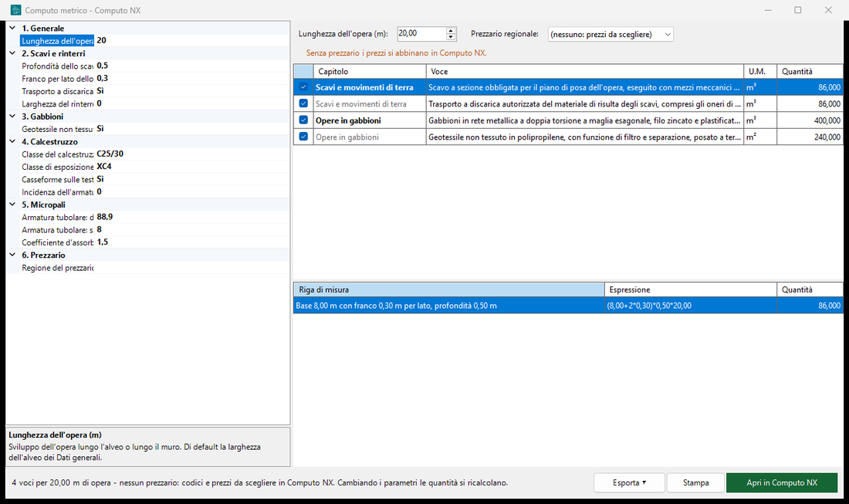Open the Prezzario regionale dropdown
This screenshot has width=849, height=504.
tap(611, 34)
